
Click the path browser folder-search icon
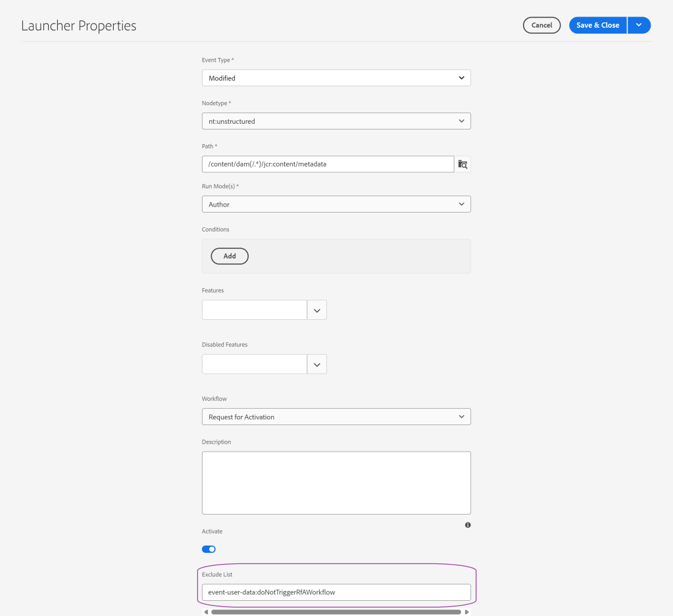coord(462,164)
